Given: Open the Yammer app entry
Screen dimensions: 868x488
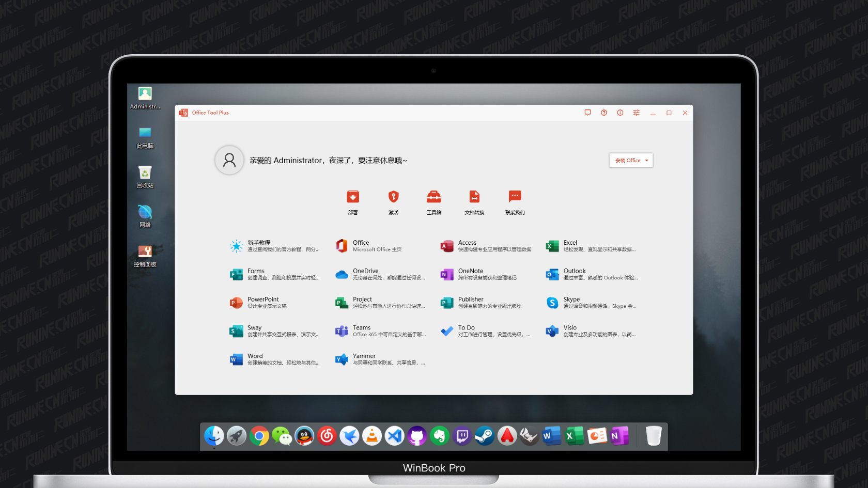Looking at the screenshot, I should pos(380,359).
